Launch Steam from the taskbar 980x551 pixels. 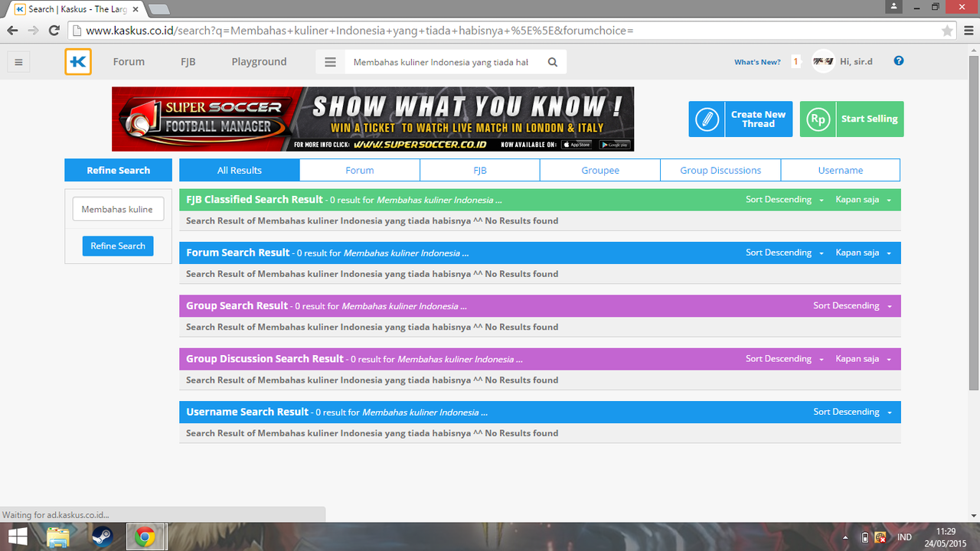coord(103,536)
